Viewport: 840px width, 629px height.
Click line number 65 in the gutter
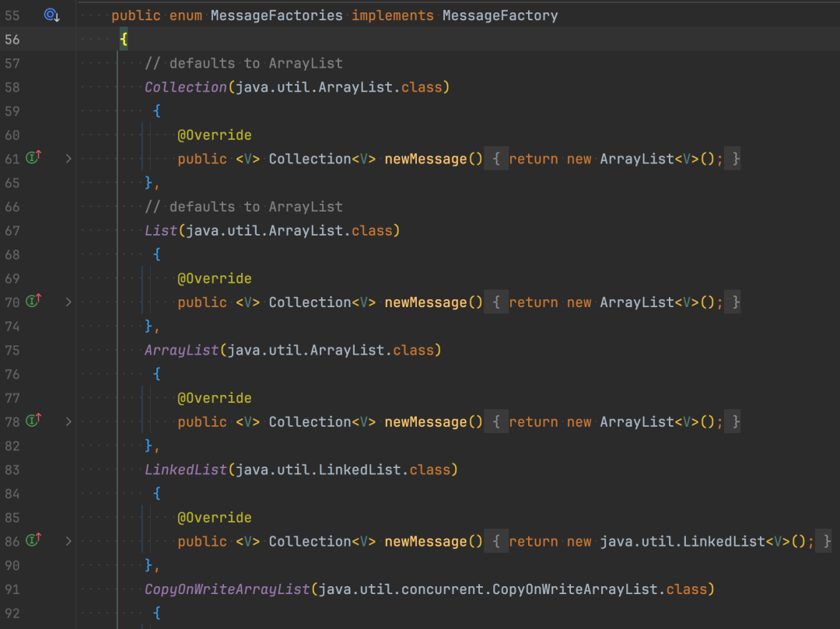click(12, 183)
